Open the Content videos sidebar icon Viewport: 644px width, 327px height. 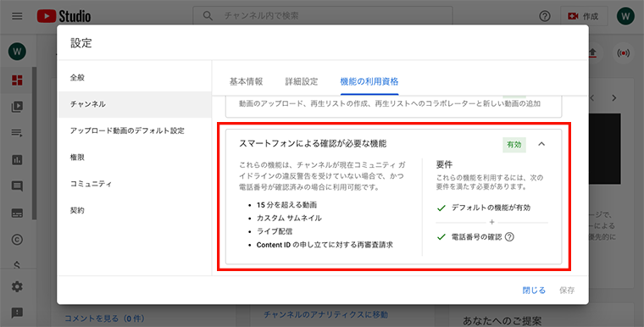[x=17, y=107]
